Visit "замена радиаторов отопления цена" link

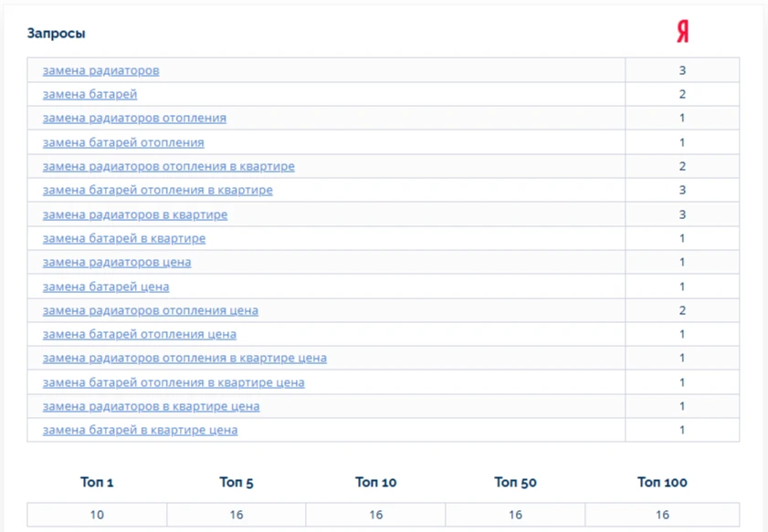(x=151, y=310)
